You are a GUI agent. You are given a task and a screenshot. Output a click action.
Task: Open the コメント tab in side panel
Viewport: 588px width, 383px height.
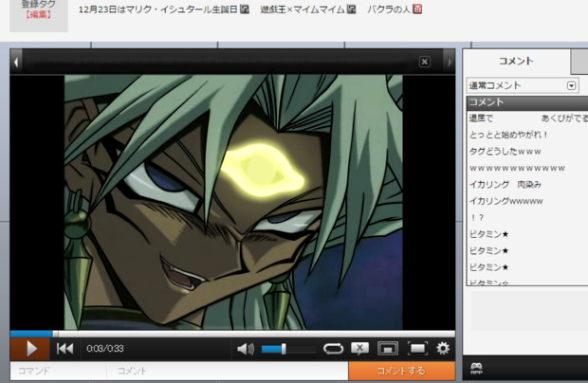(x=516, y=61)
